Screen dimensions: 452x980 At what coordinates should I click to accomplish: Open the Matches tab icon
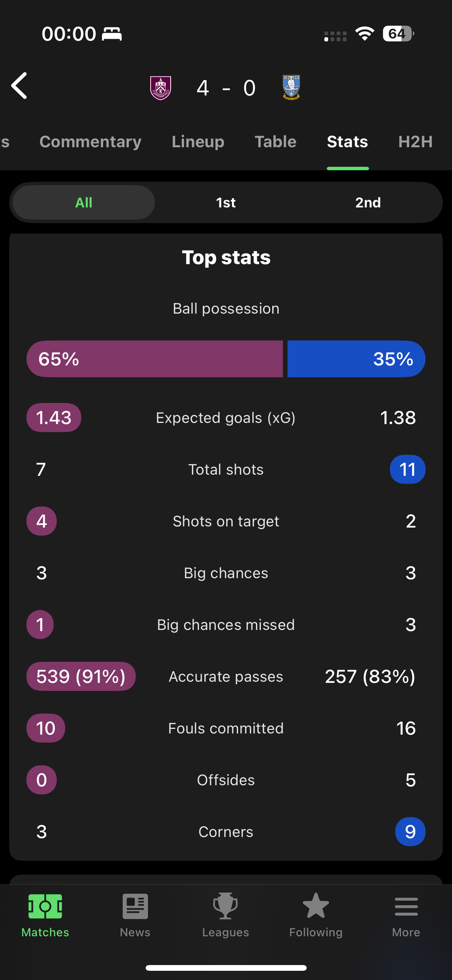(x=45, y=906)
